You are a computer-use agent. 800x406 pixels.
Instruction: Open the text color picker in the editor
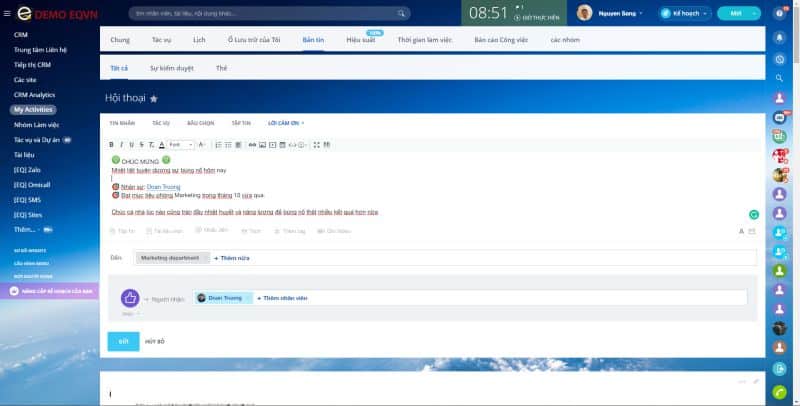point(162,145)
